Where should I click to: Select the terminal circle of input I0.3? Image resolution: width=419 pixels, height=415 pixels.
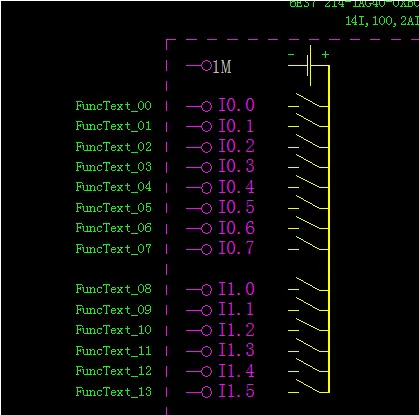click(x=207, y=168)
